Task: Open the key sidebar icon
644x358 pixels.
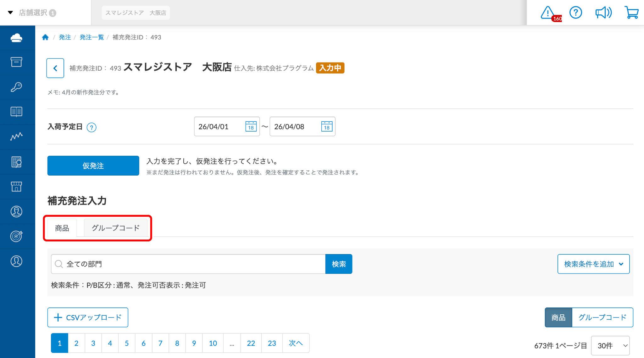Action: click(16, 87)
